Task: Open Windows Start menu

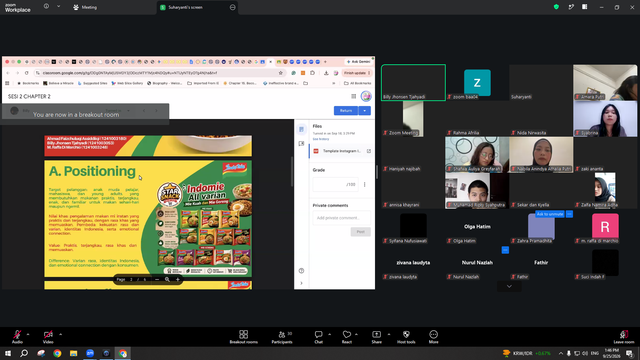Action: 8,353
